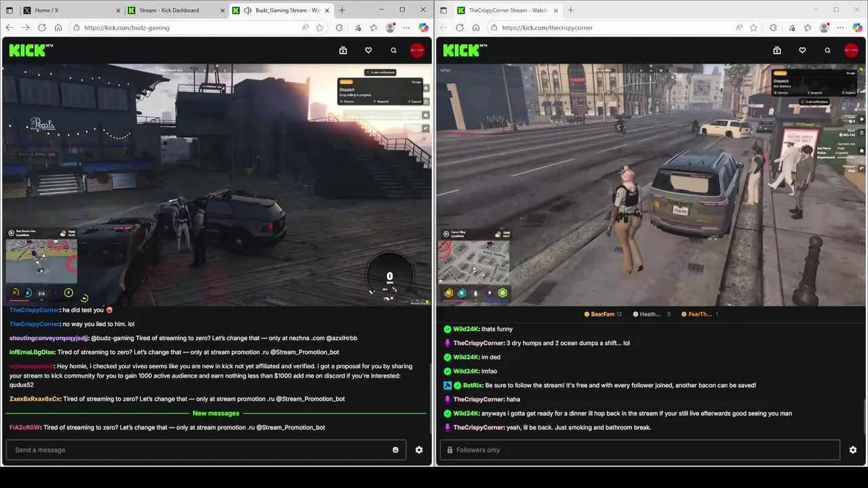The width and height of the screenshot is (868, 488).
Task: Open extensions in budz-gaming window
Action: (339, 28)
